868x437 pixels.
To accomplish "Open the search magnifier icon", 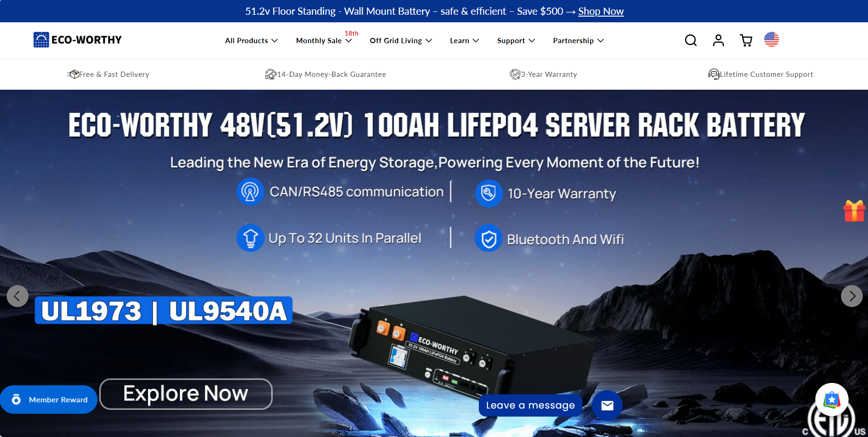I will tap(691, 40).
